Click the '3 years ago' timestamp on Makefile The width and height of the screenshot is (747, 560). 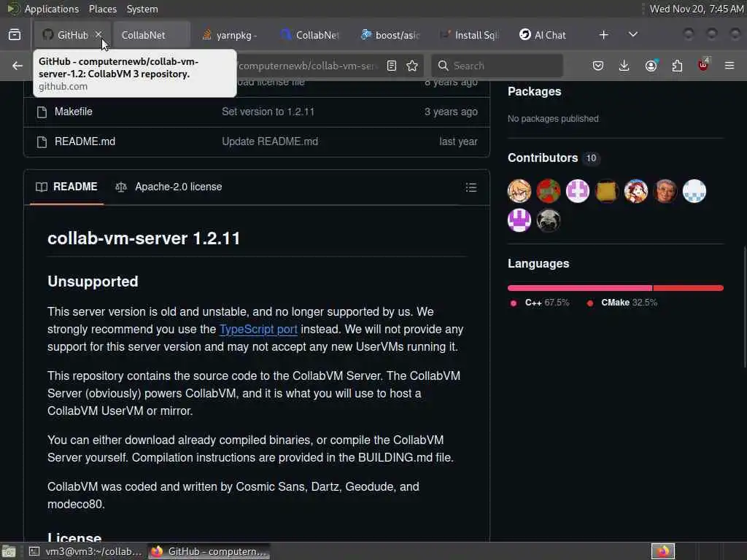click(451, 112)
